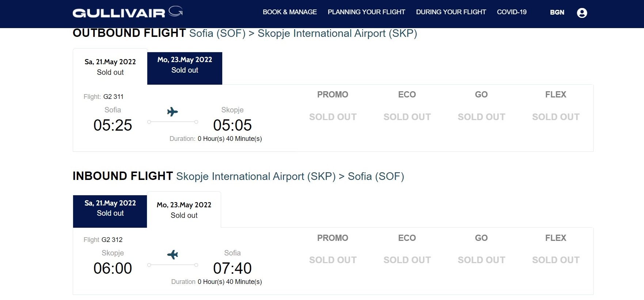Choose inbound PROMO fare sold out option
644x300 pixels.
pos(333,260)
